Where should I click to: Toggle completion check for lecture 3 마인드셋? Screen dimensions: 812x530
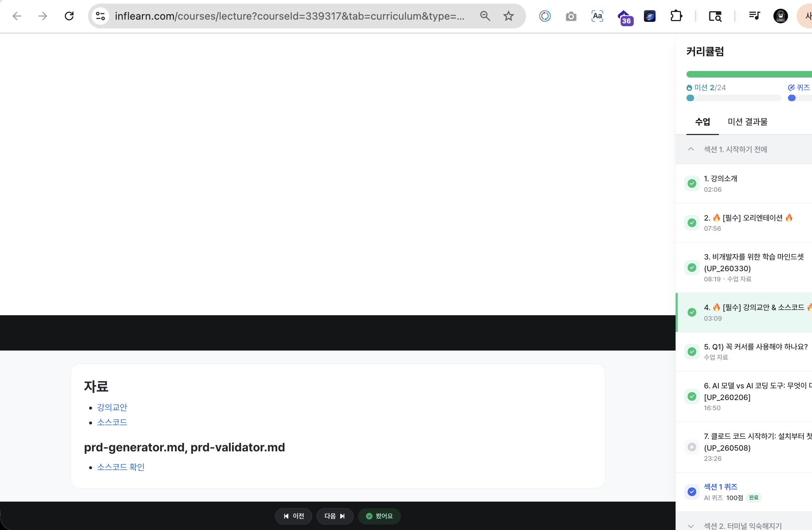(x=692, y=268)
